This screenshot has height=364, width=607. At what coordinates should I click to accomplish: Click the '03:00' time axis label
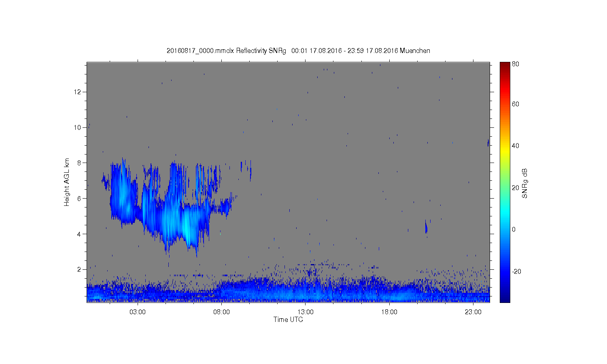[x=138, y=312]
